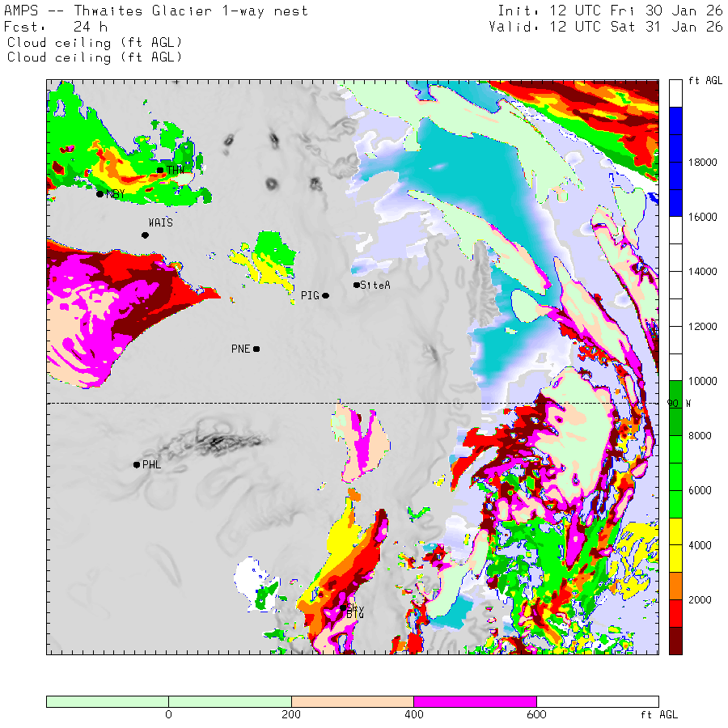Click the bright red band below the 2000 label
Screen dimensions: 728x728
click(x=675, y=613)
